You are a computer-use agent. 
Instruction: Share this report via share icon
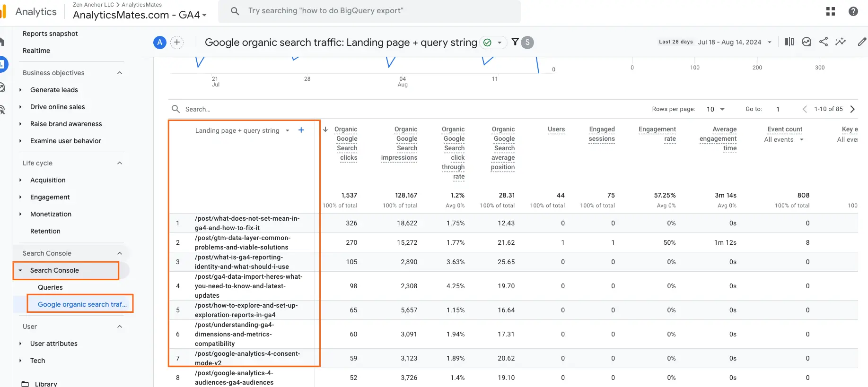[824, 42]
